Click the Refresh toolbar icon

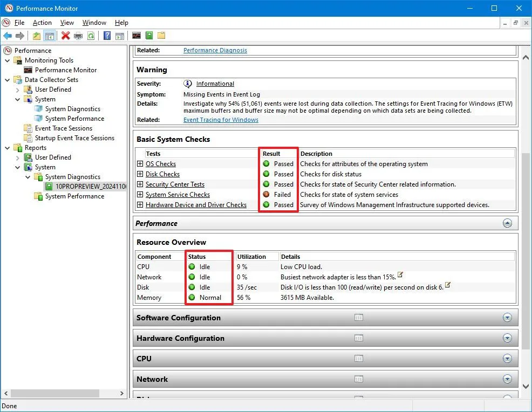(x=91, y=36)
